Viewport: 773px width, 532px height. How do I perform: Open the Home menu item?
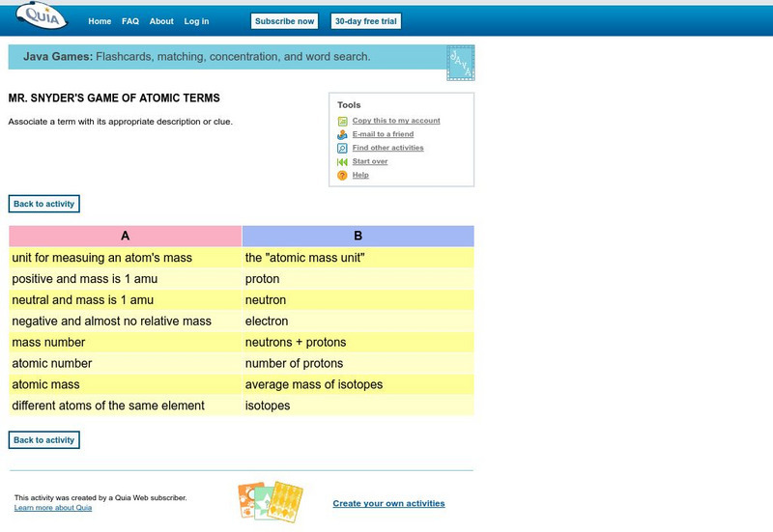point(100,21)
